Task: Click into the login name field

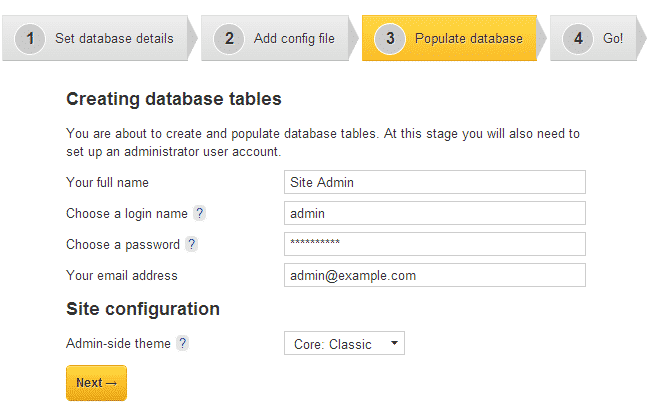Action: point(434,213)
